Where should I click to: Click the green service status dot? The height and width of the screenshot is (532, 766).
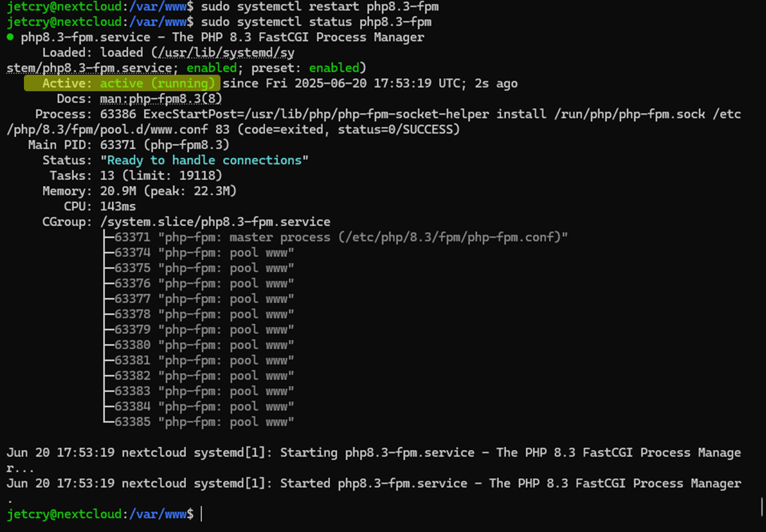10,37
